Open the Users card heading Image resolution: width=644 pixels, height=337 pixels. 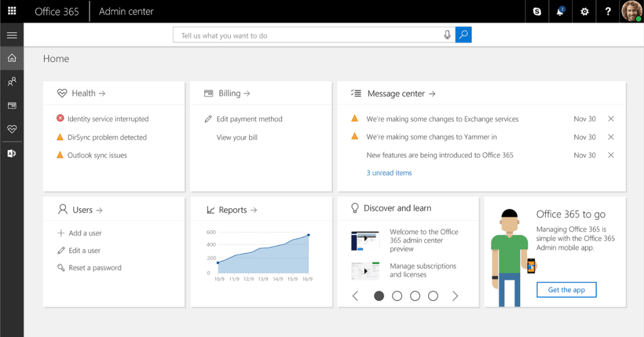point(87,210)
